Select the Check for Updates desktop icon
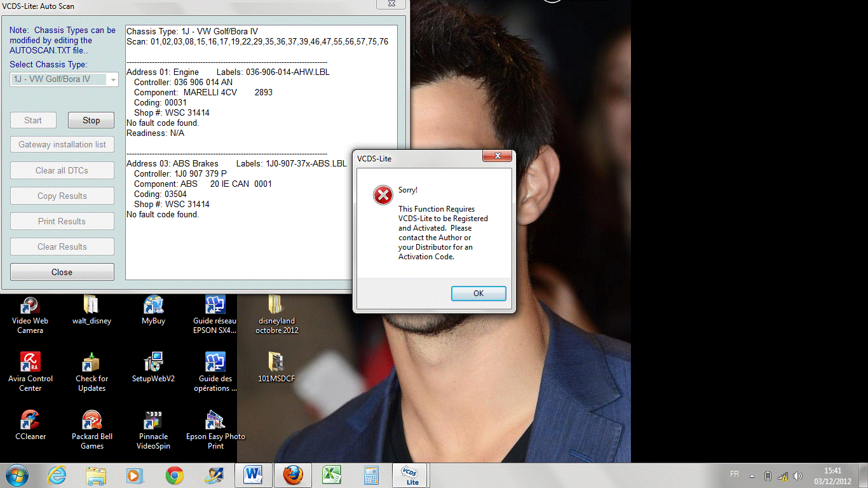The width and height of the screenshot is (868, 488). (x=92, y=372)
